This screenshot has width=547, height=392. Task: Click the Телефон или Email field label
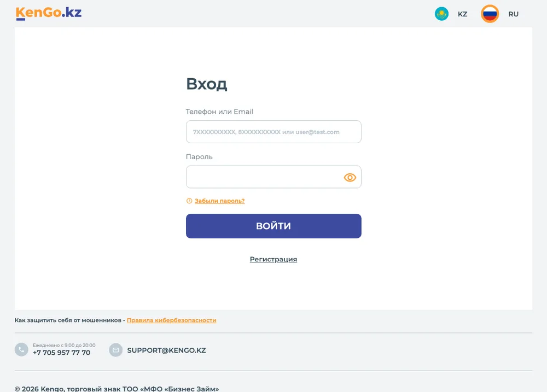coord(219,112)
